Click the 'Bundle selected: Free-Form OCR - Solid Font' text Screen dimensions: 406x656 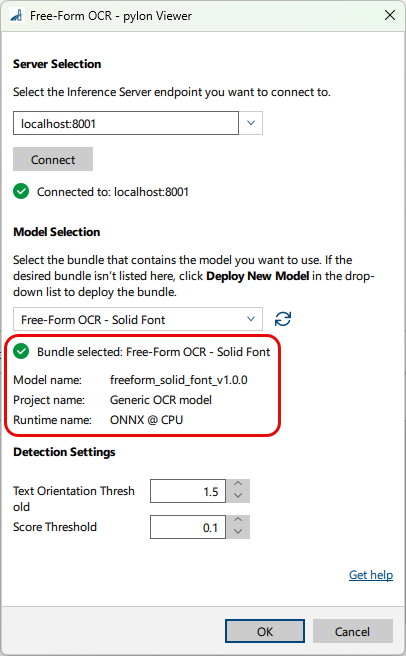(x=153, y=352)
